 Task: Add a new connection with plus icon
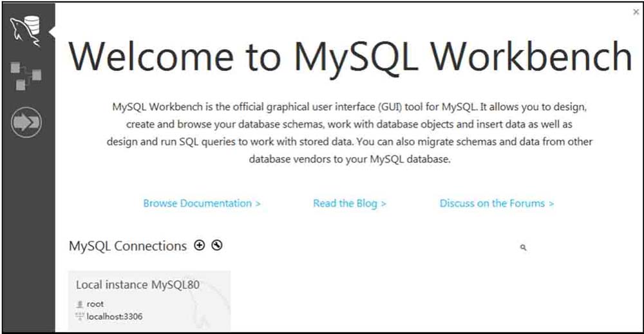(x=199, y=246)
